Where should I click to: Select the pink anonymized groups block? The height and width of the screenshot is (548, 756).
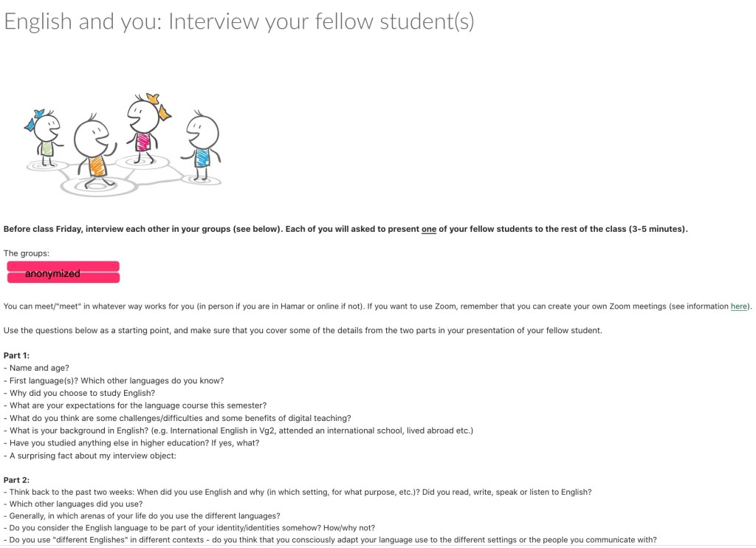coord(63,272)
